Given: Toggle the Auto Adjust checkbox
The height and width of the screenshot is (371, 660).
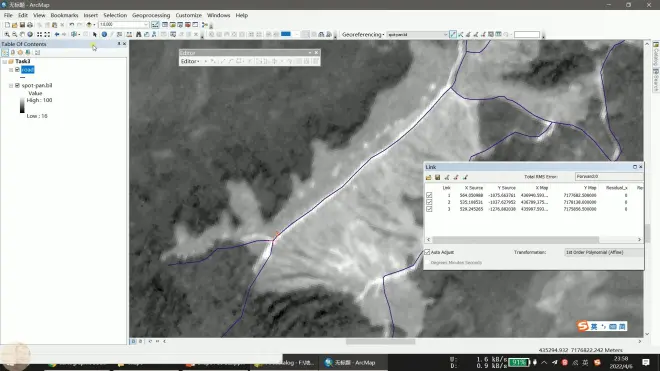Looking at the screenshot, I should click(427, 252).
